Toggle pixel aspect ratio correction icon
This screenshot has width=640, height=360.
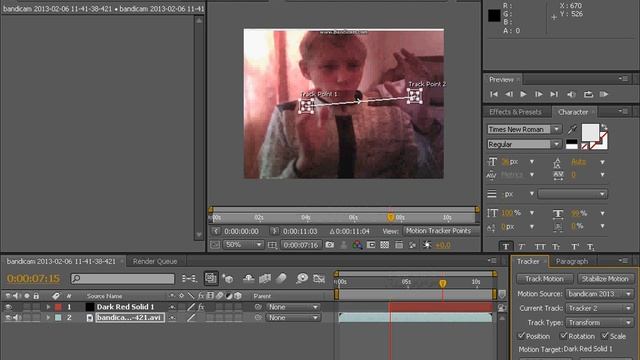point(399,245)
